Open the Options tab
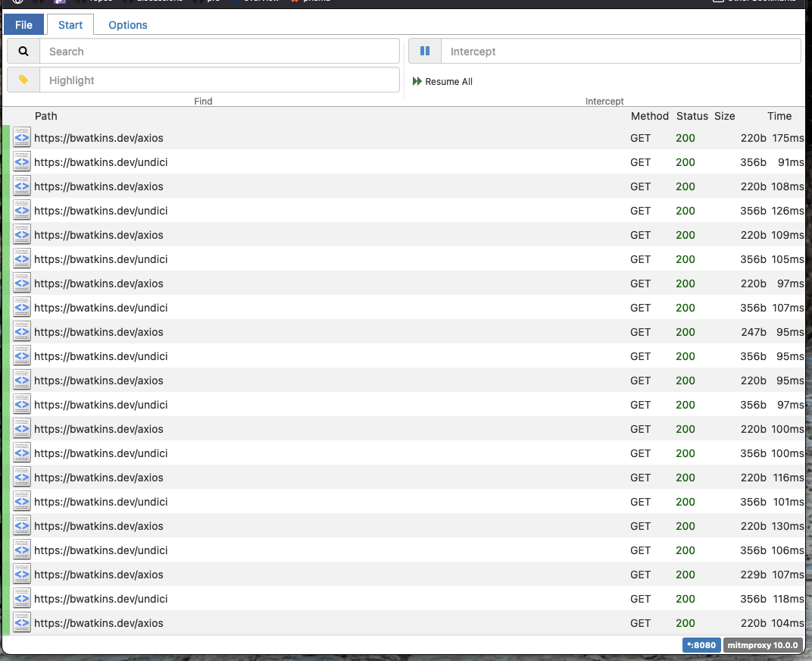Image resolution: width=812 pixels, height=661 pixels. coord(126,24)
